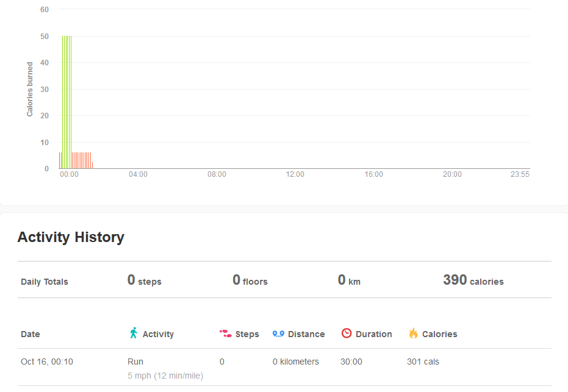Click the 5 mph pace subtitle
The width and height of the screenshot is (568, 392).
(x=165, y=376)
